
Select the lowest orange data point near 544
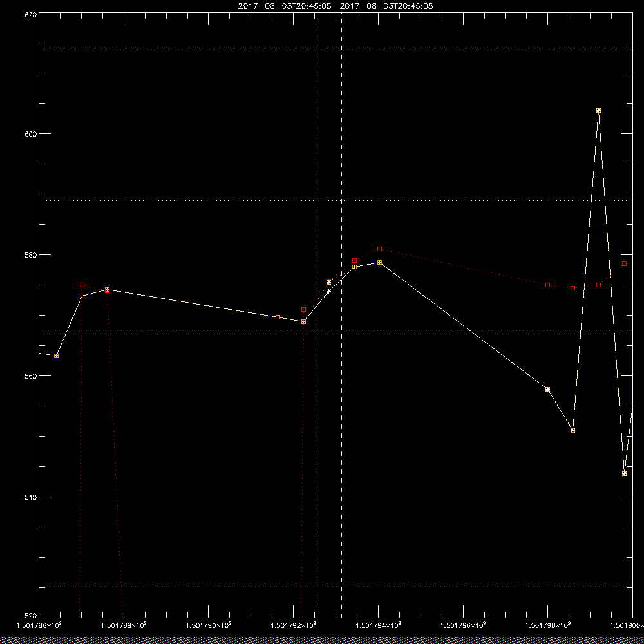pos(624,473)
